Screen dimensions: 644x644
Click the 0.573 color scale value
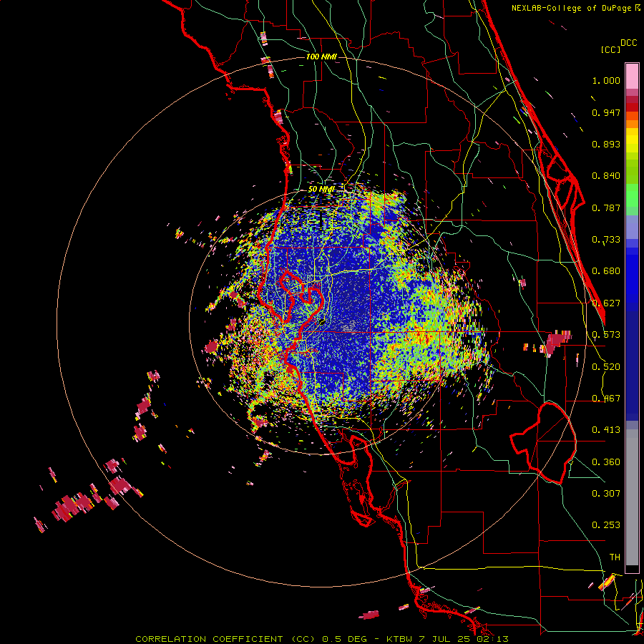(x=606, y=335)
